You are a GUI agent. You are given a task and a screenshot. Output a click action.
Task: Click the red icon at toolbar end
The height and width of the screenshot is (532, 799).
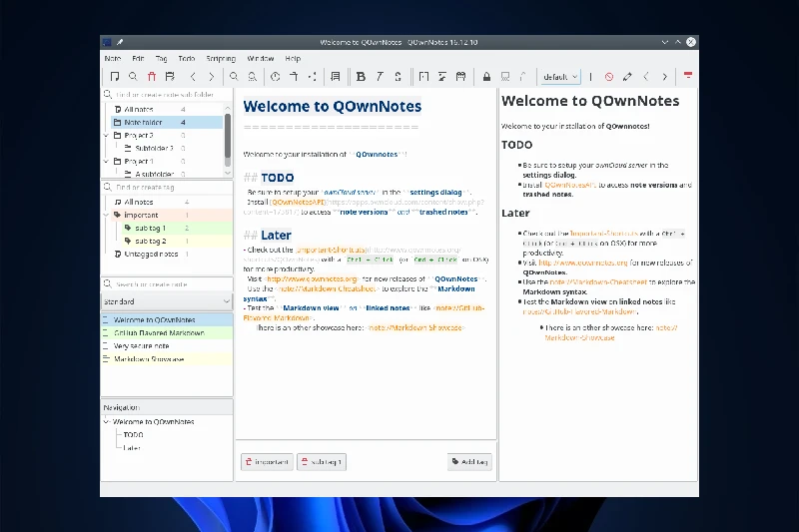coord(688,75)
